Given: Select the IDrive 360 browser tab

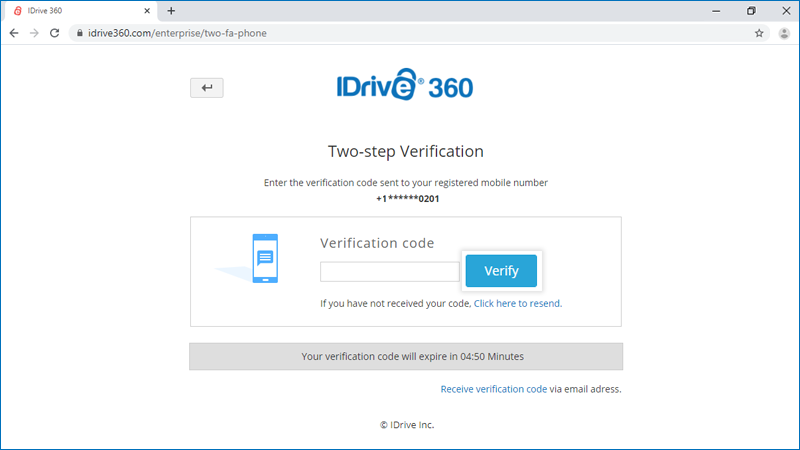Looking at the screenshot, I should pos(82,11).
